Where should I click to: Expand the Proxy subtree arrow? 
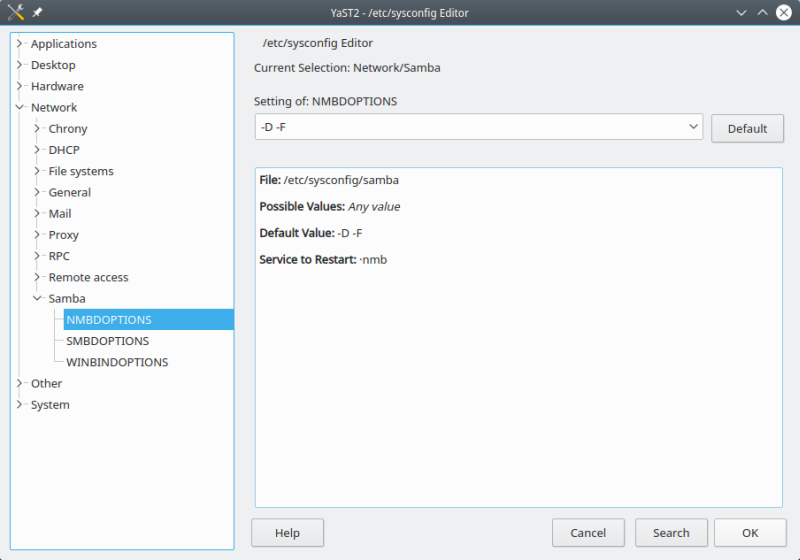click(x=37, y=235)
